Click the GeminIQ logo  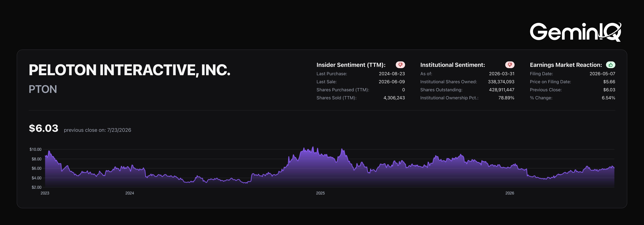[576, 32]
